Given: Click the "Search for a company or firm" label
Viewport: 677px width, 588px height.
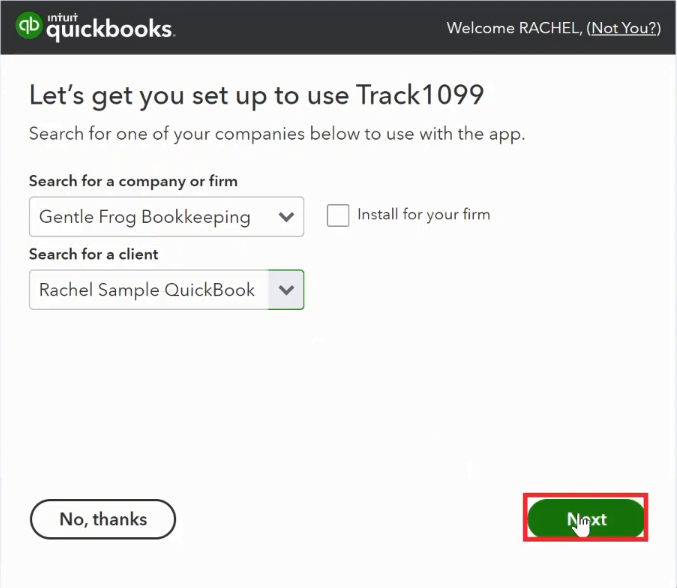Looking at the screenshot, I should [133, 181].
